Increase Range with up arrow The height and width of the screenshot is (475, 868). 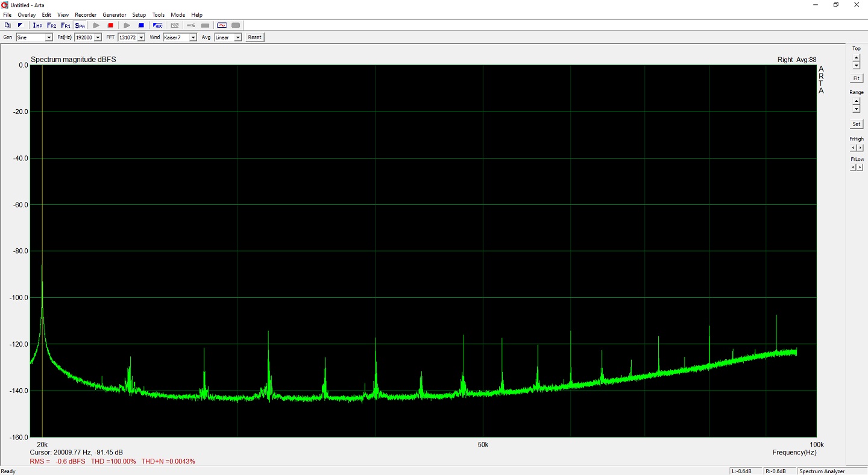(x=857, y=101)
